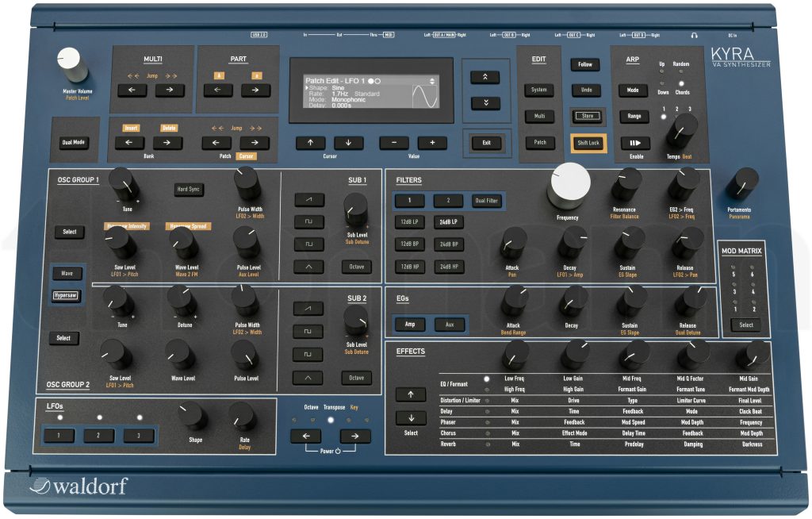The width and height of the screenshot is (812, 519).
Task: Select the 24dB HP filter type
Action: pyautogui.click(x=449, y=267)
